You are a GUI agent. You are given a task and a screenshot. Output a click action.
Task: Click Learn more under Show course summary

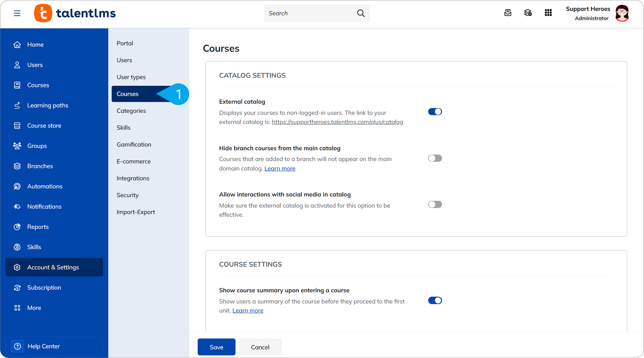point(248,310)
